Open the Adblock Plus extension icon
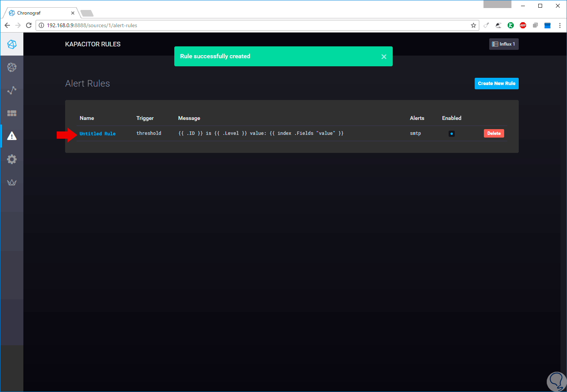Image resolution: width=567 pixels, height=392 pixels. (523, 25)
